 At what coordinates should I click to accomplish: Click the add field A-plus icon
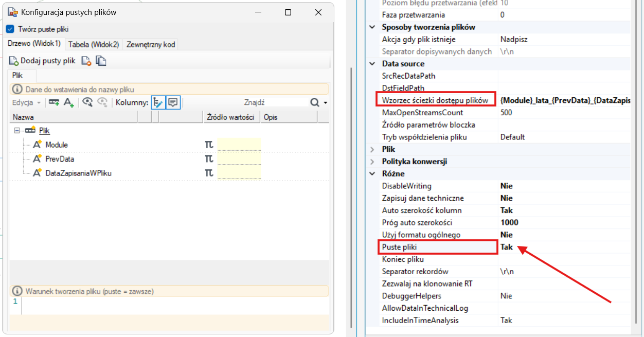[x=69, y=102]
